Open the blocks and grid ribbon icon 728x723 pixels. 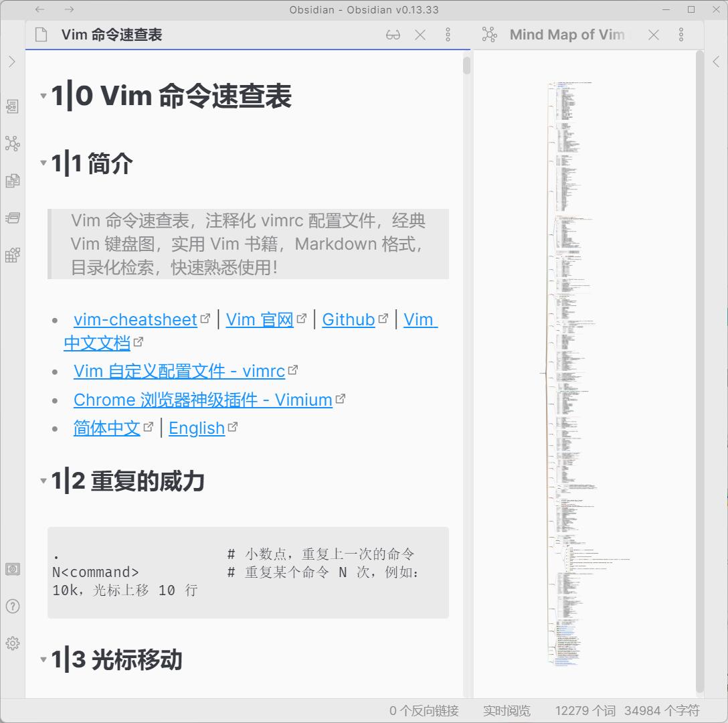(x=12, y=255)
